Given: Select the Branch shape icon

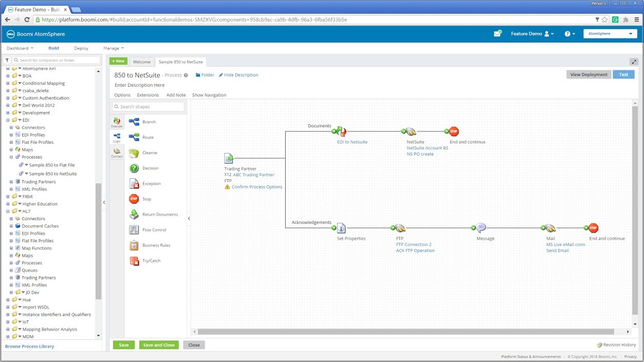Looking at the screenshot, I should coord(134,122).
